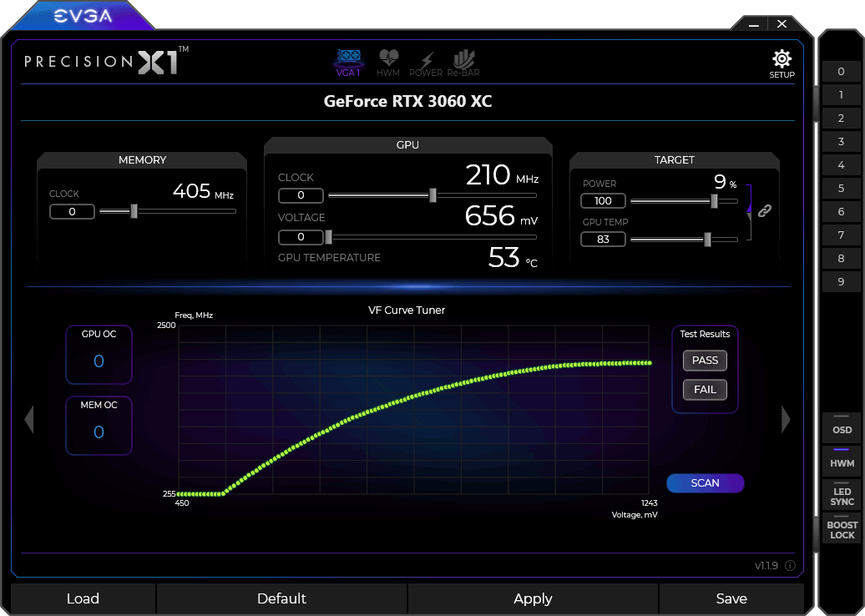Go to next panel with right arrow
The width and height of the screenshot is (865, 616).
[786, 420]
